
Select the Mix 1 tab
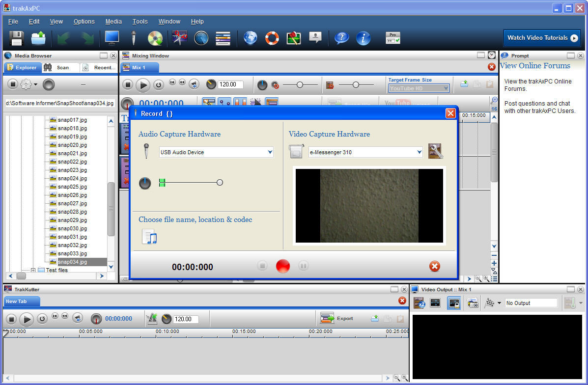tap(140, 67)
